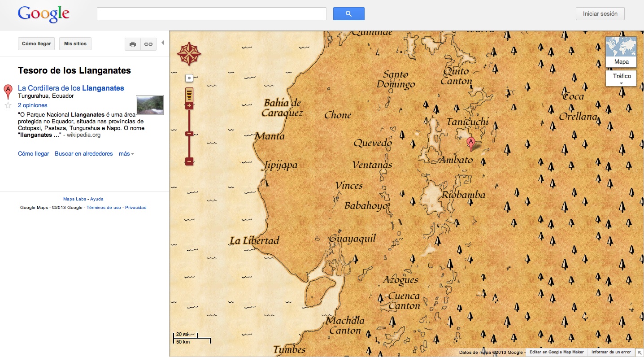Click the Machala Canton label
644x357 pixels.
(345, 326)
